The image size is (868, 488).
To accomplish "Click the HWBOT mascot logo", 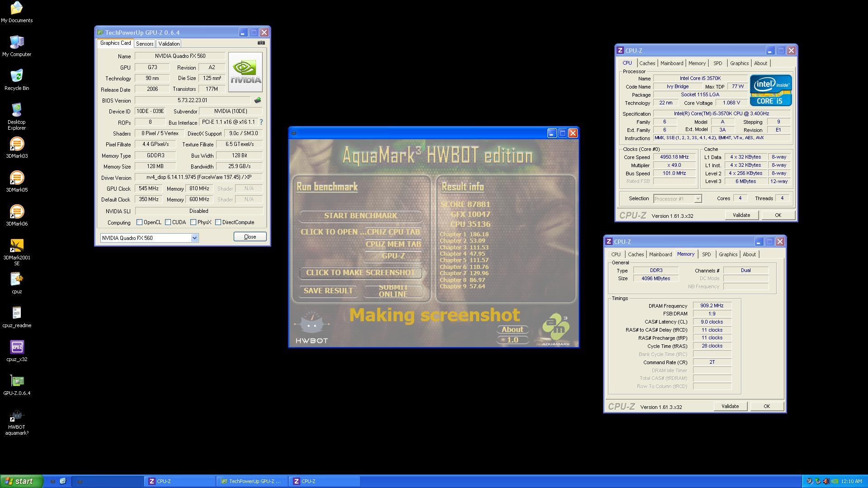I will tap(311, 328).
